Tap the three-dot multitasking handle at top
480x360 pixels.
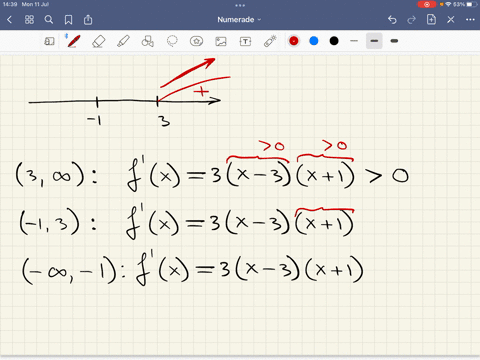(x=240, y=5)
